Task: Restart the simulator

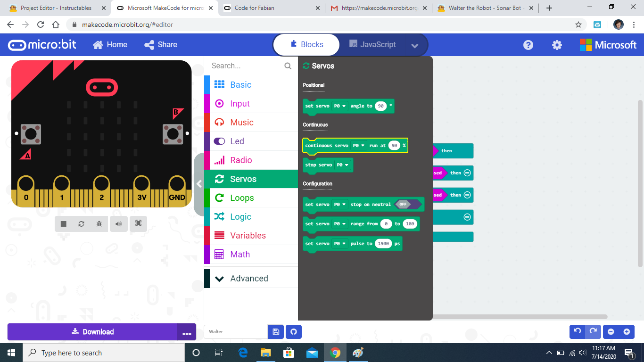Action: [81, 223]
